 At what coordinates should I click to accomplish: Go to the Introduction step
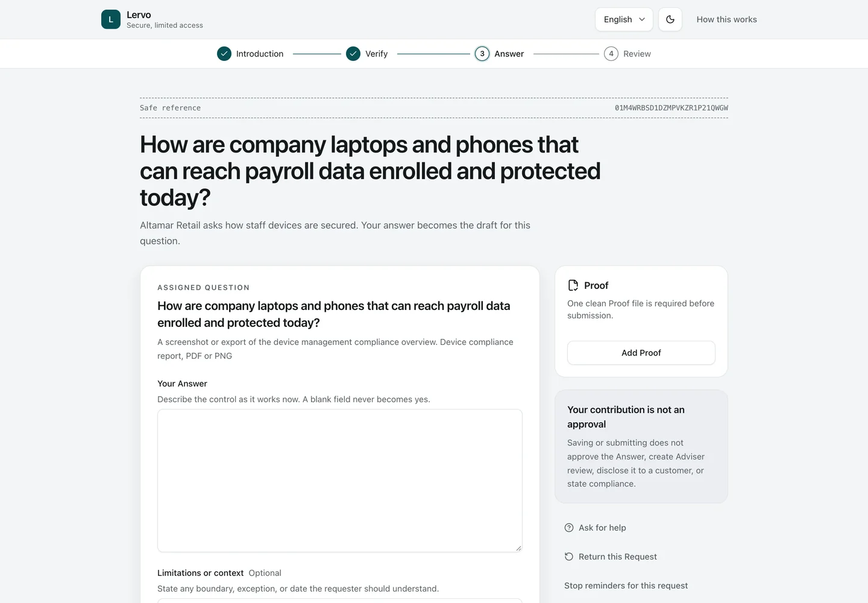tap(250, 54)
